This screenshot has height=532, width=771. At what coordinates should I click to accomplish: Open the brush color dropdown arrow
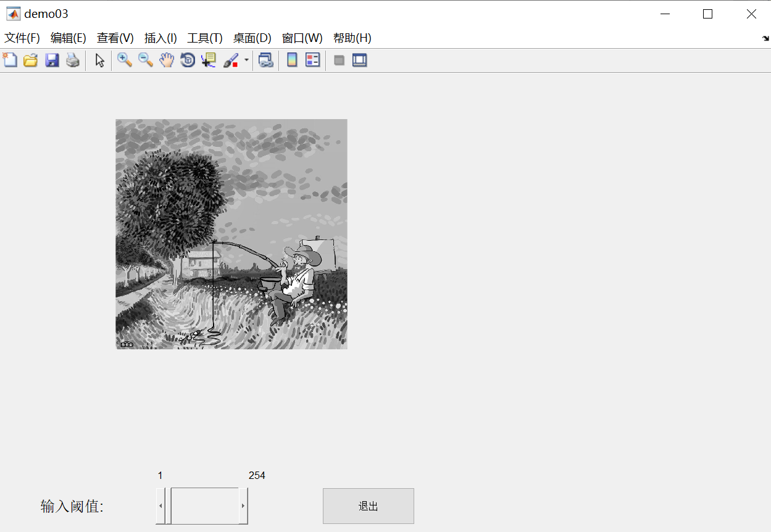tap(246, 60)
